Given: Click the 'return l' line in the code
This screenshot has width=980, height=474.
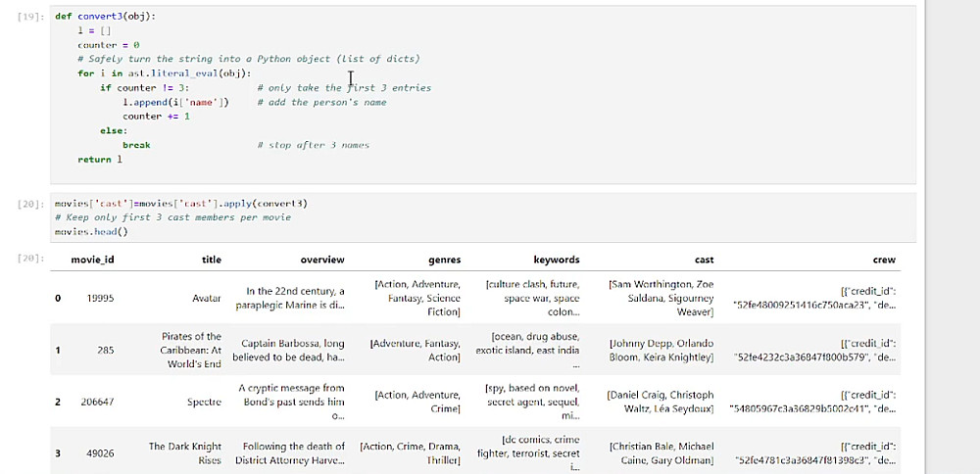Looking at the screenshot, I should 100,160.
